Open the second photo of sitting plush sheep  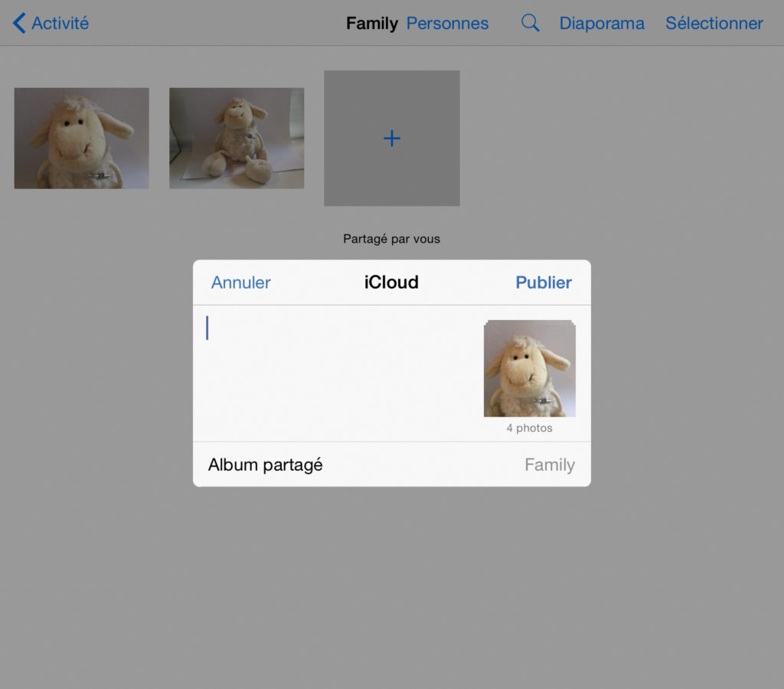pyautogui.click(x=237, y=138)
